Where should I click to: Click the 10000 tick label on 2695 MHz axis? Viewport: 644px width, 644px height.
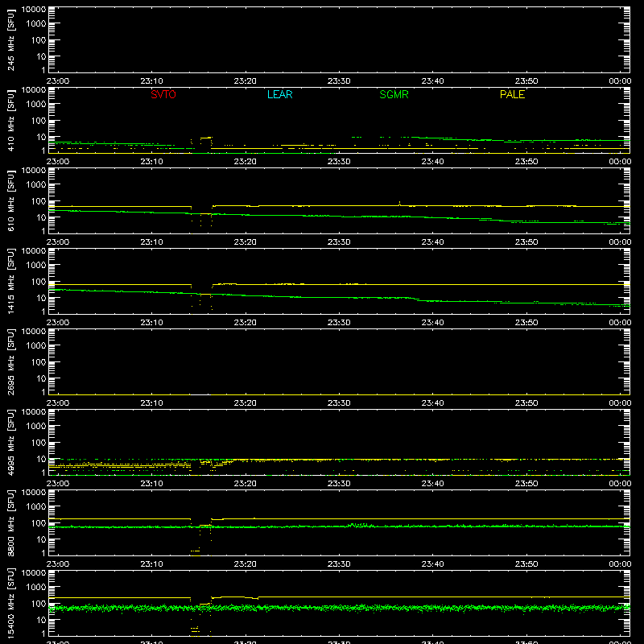point(34,332)
